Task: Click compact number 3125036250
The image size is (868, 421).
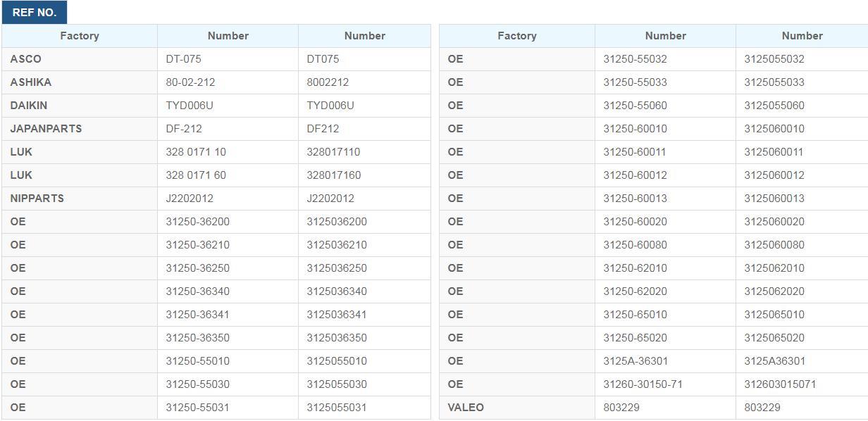Action: [337, 268]
